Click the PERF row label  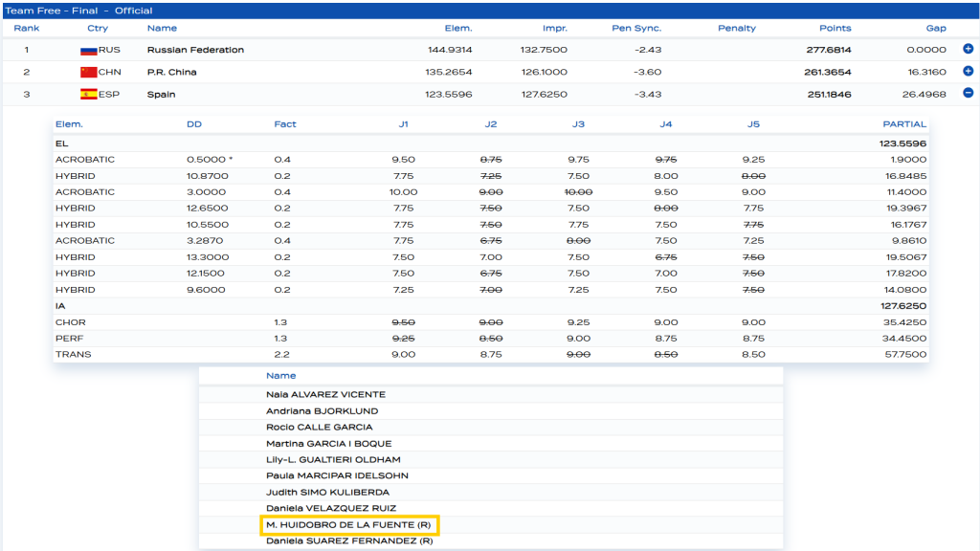click(69, 339)
